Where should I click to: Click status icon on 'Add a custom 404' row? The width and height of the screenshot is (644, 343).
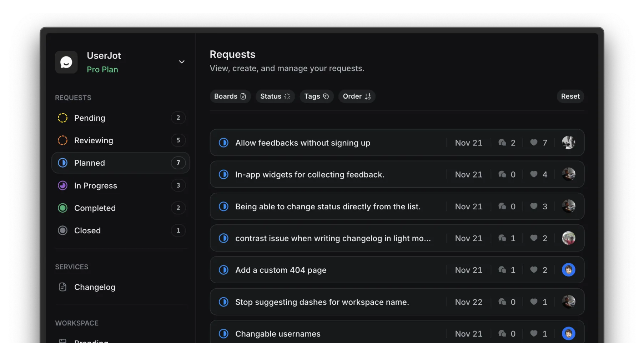coord(224,270)
